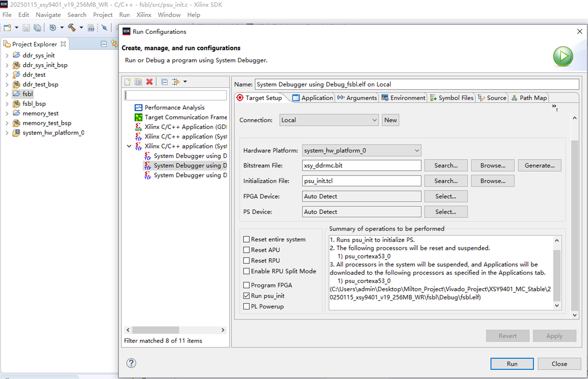Collapse the Xilinx C/C++ application tree branch
588x379 pixels.
pyautogui.click(x=129, y=146)
